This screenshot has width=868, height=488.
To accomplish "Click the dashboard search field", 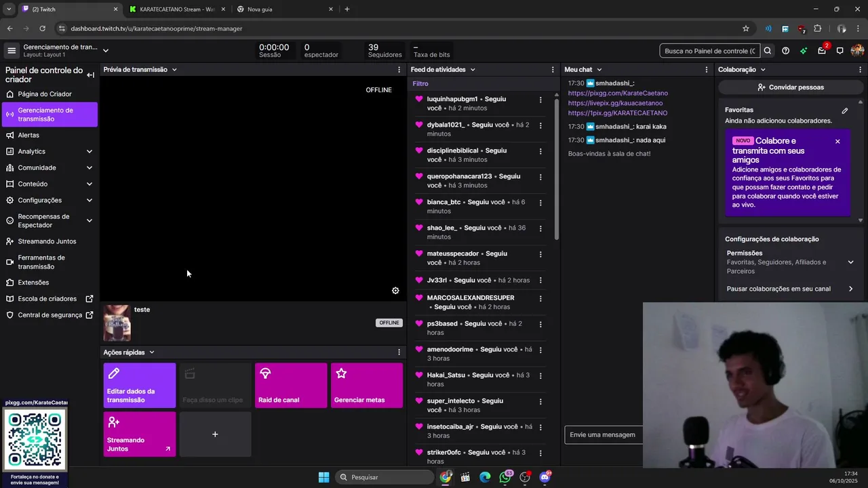I will click(710, 51).
